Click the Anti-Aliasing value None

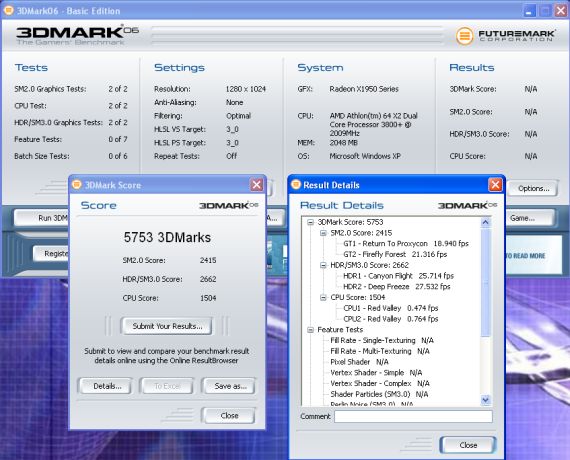(x=234, y=103)
